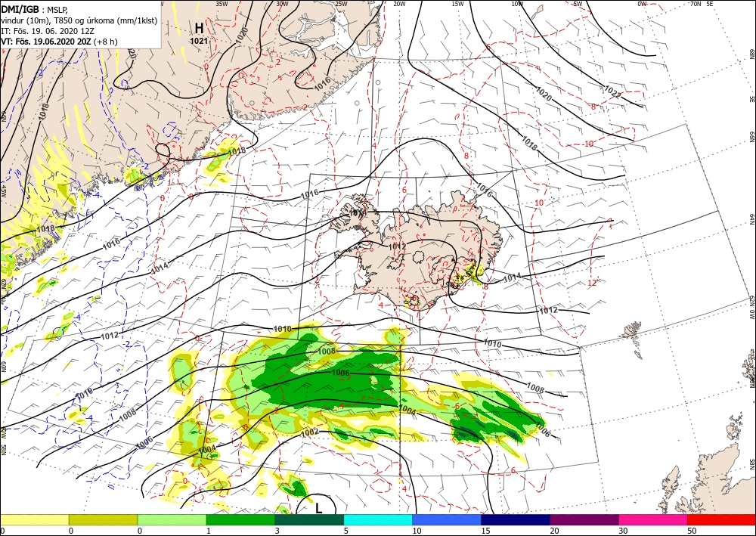Click the '15W' longitude label
This screenshot has height=536, width=756.
coord(458,4)
